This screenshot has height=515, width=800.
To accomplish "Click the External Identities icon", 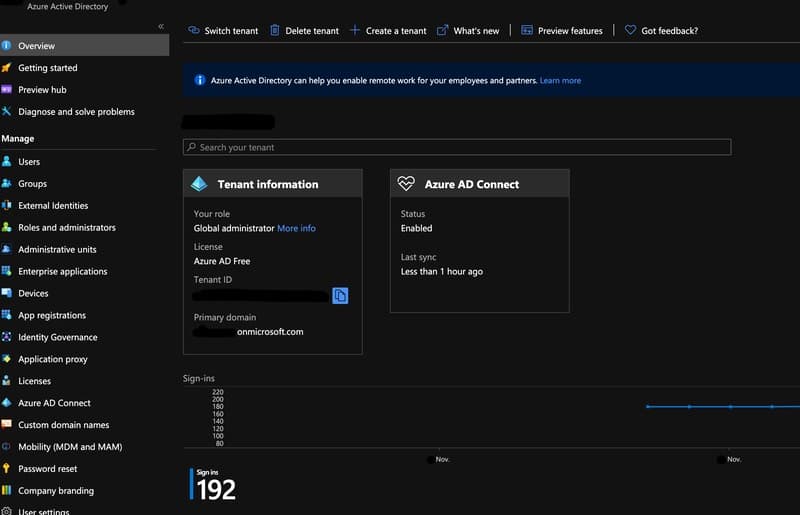I will coord(6,205).
